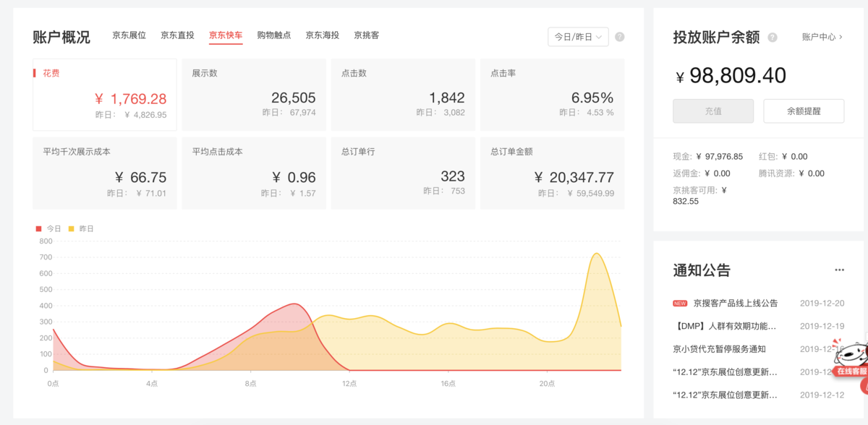Viewport: 868px width, 425px height.
Task: Open the 账户中心 link
Action: point(822,37)
